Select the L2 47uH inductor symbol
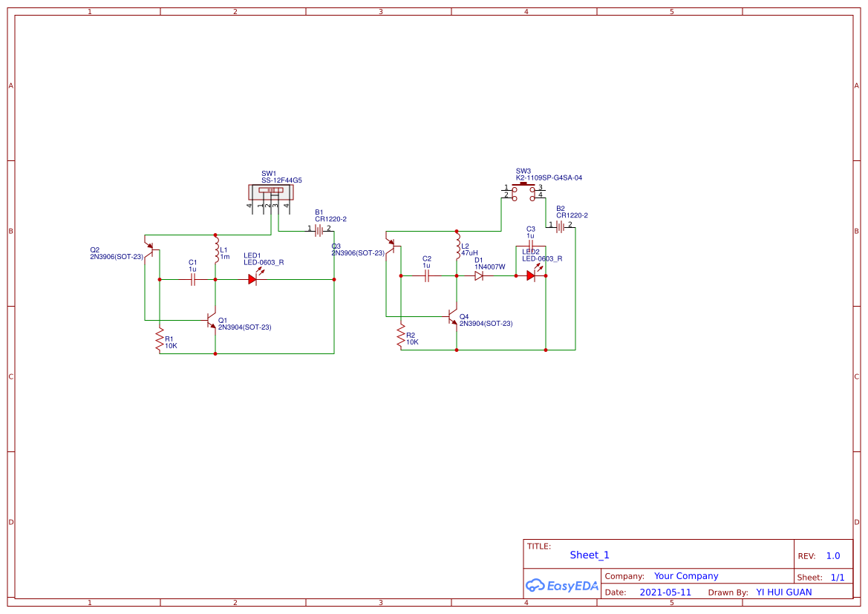Image resolution: width=868 pixels, height=614 pixels. pos(457,249)
